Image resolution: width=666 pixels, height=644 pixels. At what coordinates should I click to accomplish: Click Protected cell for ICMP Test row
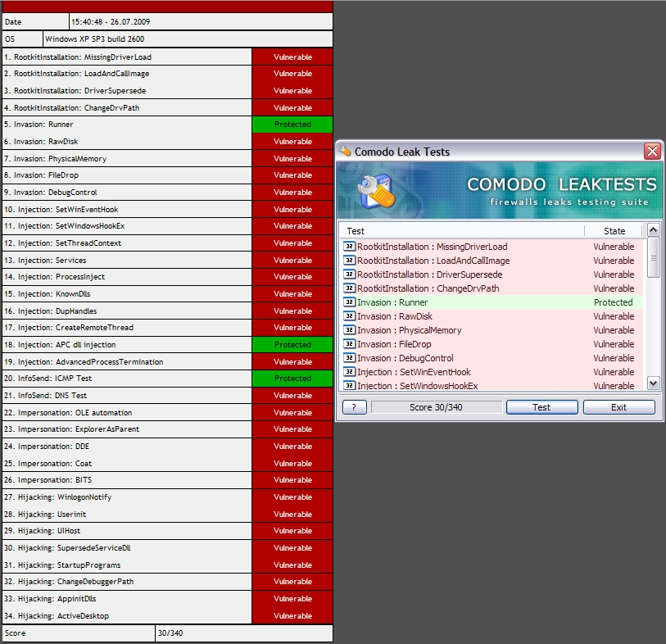coord(292,378)
